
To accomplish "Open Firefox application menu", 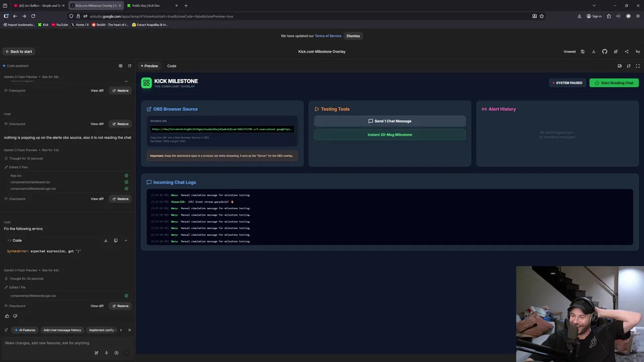I will (638, 16).
